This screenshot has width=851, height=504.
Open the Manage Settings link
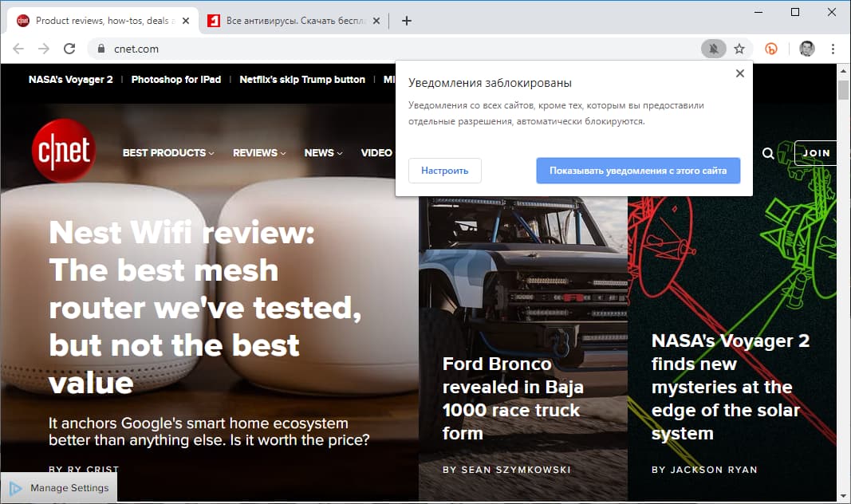[69, 488]
